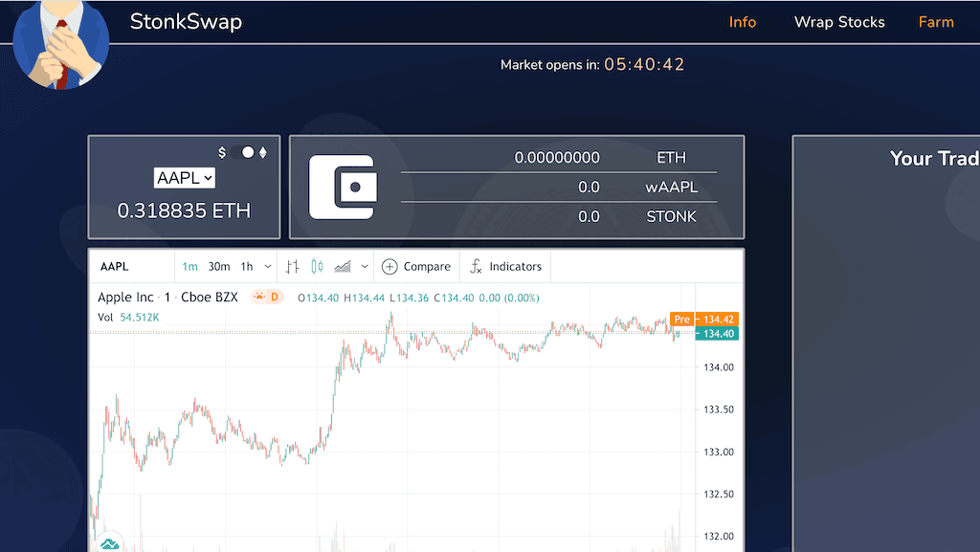Click the C134.40 close value in legend

pyautogui.click(x=455, y=298)
